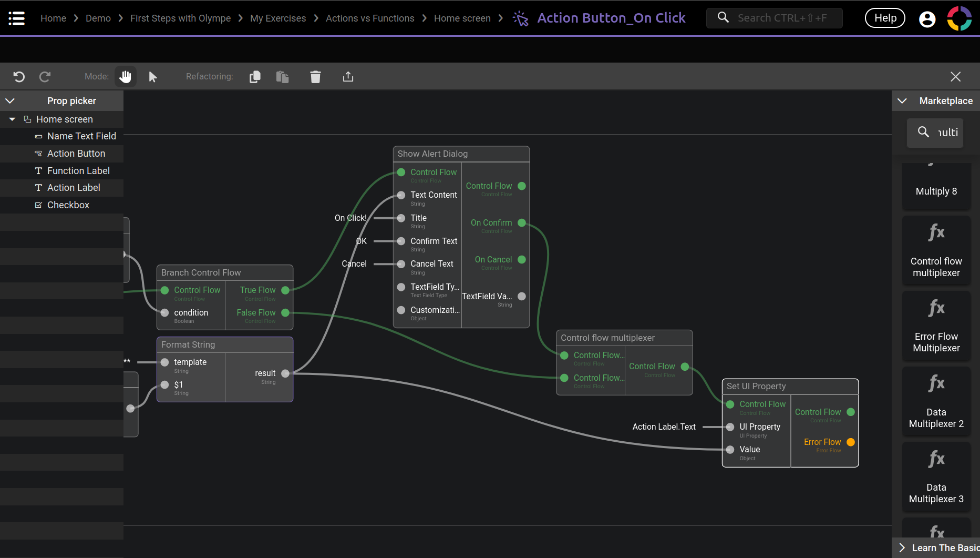Focus the Search CTRL+F input field
This screenshot has width=980, height=558.
pyautogui.click(x=781, y=18)
